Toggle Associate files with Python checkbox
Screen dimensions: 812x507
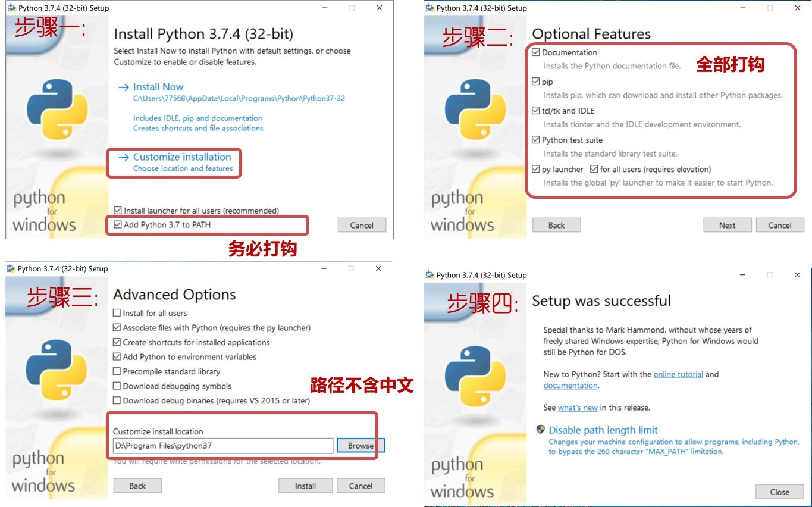click(x=117, y=327)
